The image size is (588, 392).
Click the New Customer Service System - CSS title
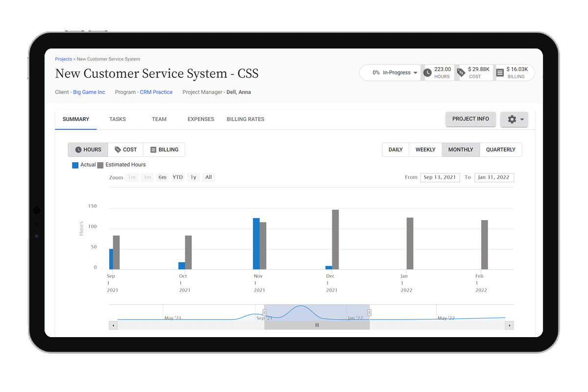tap(157, 74)
